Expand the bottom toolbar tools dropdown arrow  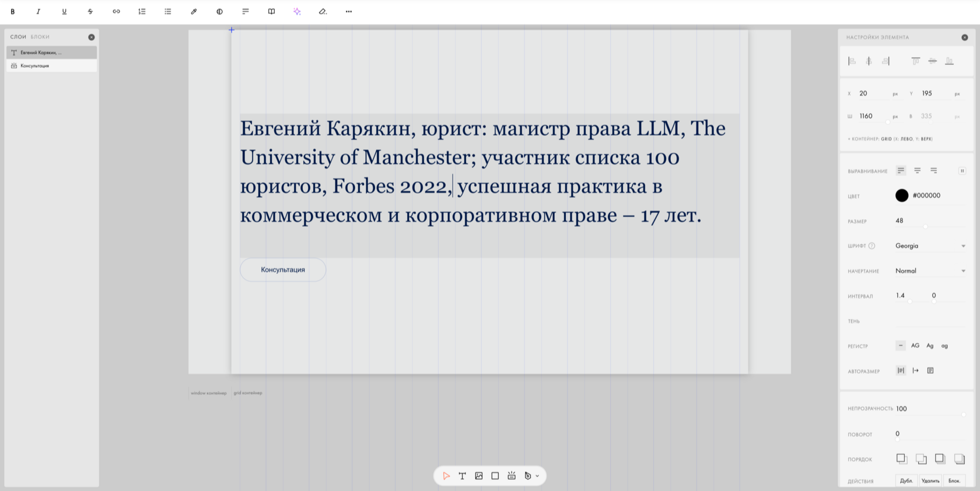537,476
